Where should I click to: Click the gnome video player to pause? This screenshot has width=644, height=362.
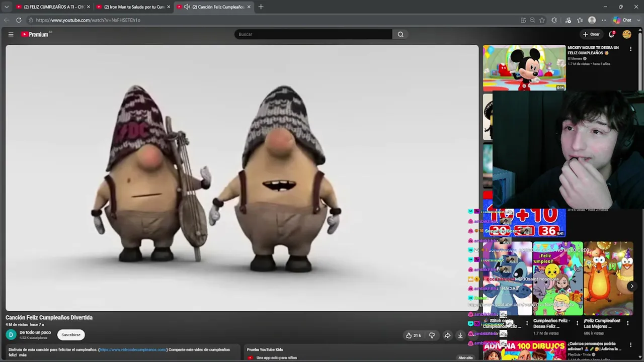click(242, 178)
